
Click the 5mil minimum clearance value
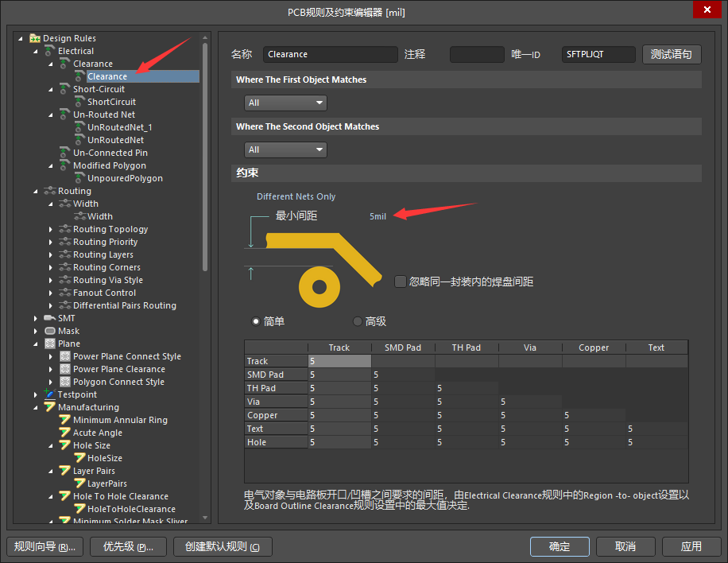378,216
